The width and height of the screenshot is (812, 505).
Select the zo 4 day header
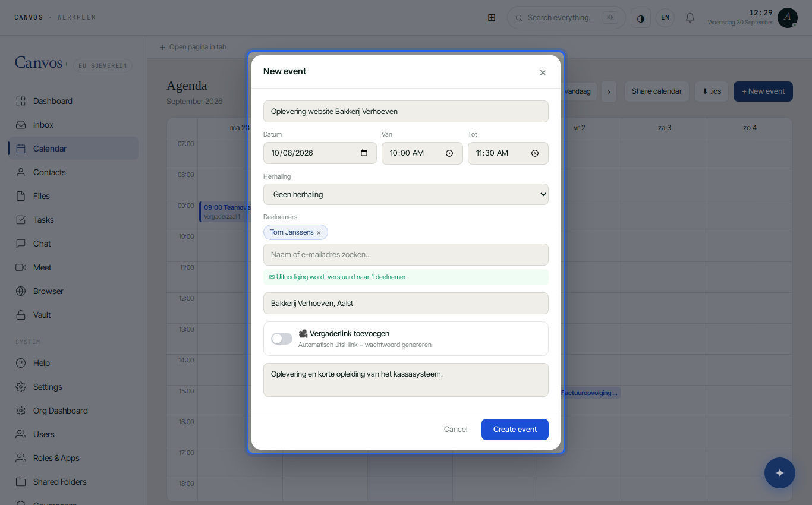(750, 128)
